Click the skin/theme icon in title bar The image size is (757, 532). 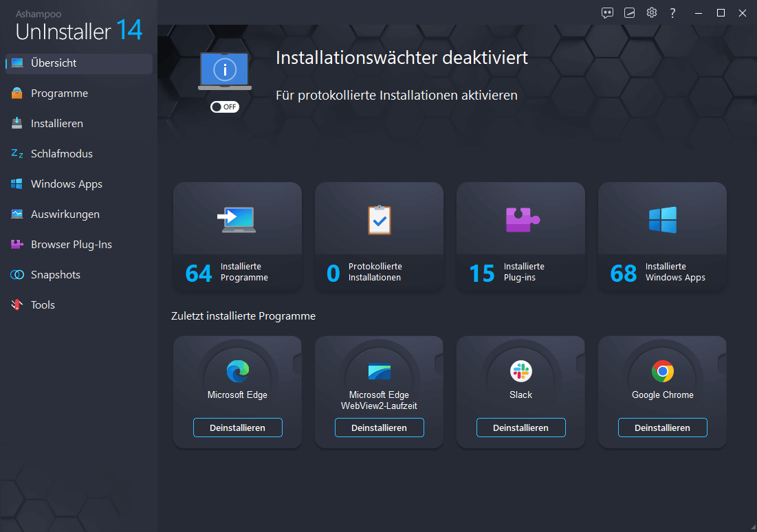[x=629, y=13]
